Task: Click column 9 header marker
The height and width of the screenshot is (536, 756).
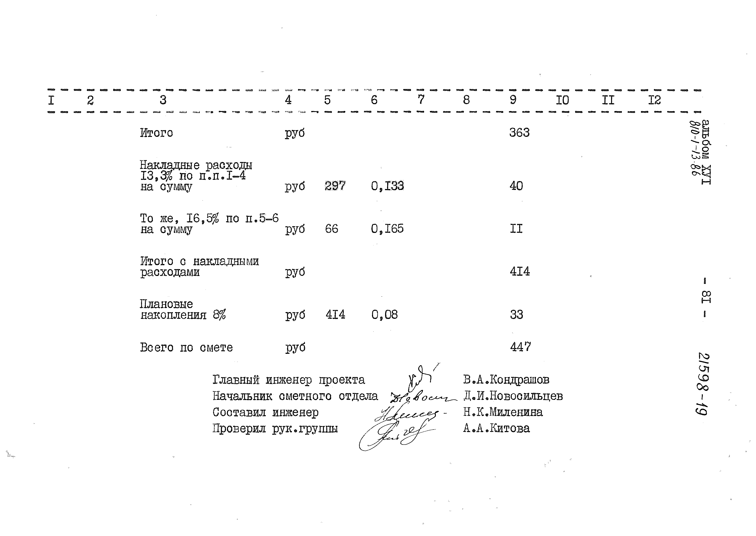Action: (x=516, y=97)
